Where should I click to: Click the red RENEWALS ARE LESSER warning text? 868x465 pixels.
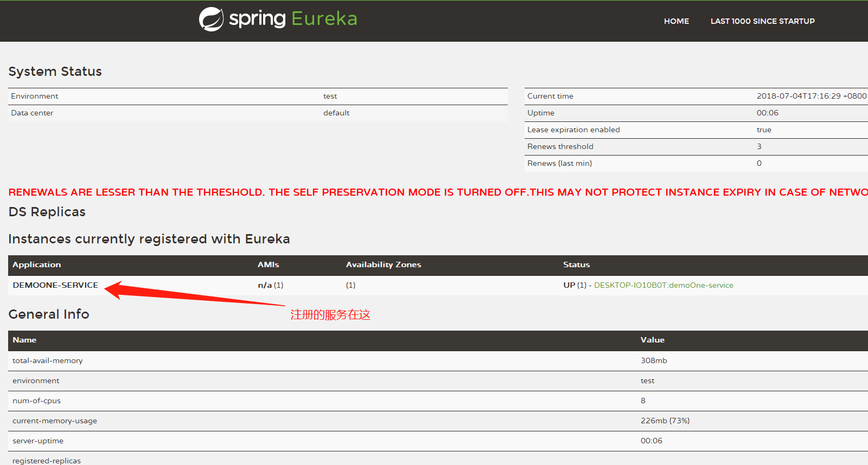tap(438, 192)
